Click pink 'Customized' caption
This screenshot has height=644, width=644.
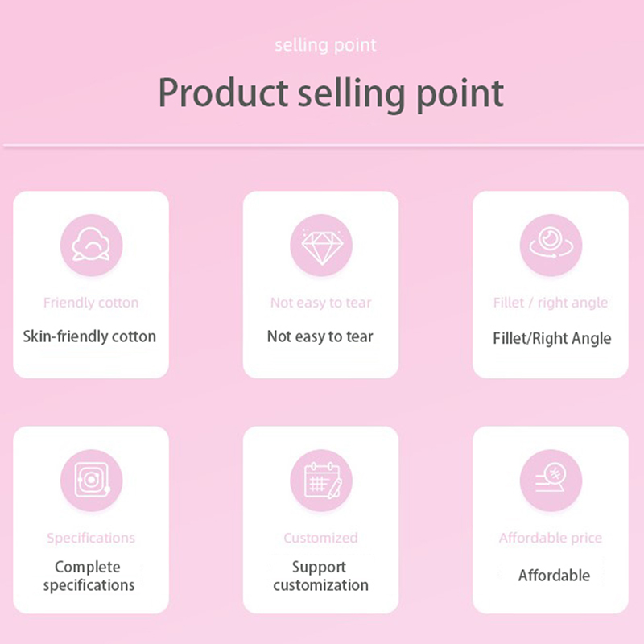320,538
